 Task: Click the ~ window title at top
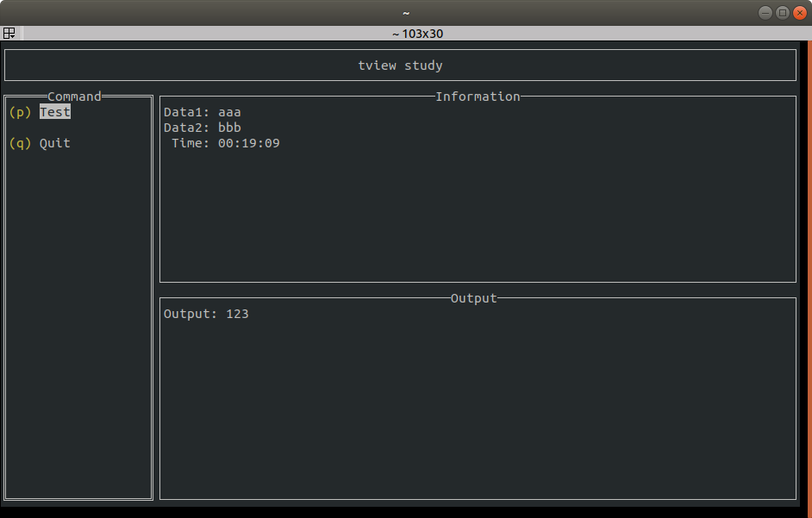pyautogui.click(x=405, y=12)
